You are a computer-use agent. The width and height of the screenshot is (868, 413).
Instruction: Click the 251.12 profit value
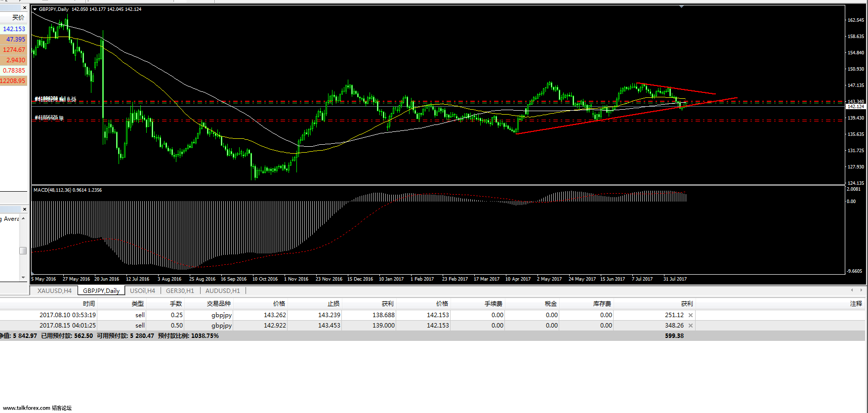pyautogui.click(x=674, y=315)
